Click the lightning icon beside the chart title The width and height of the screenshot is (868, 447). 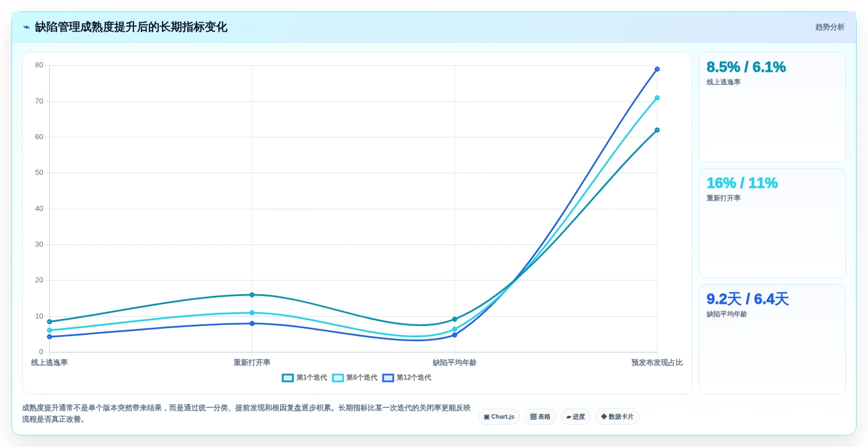pyautogui.click(x=26, y=27)
